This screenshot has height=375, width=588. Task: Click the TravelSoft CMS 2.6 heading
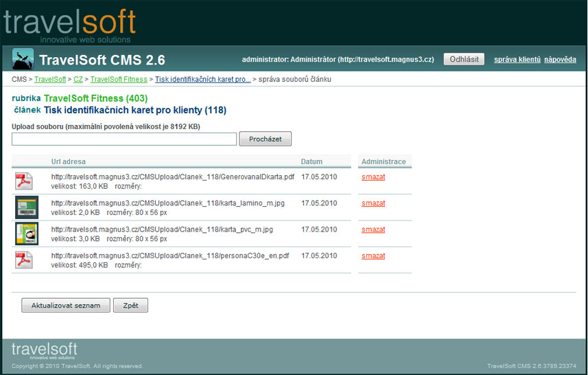[102, 60]
